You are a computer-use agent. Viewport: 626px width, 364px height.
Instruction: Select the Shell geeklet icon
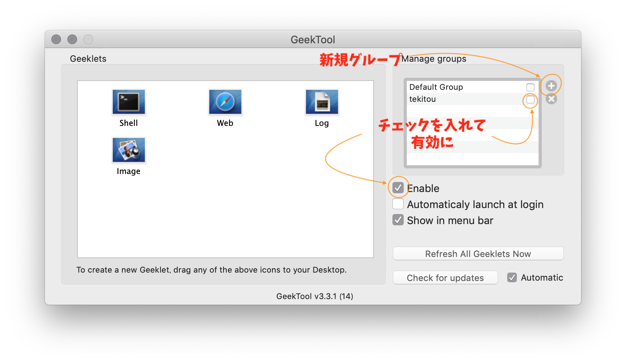tap(129, 102)
